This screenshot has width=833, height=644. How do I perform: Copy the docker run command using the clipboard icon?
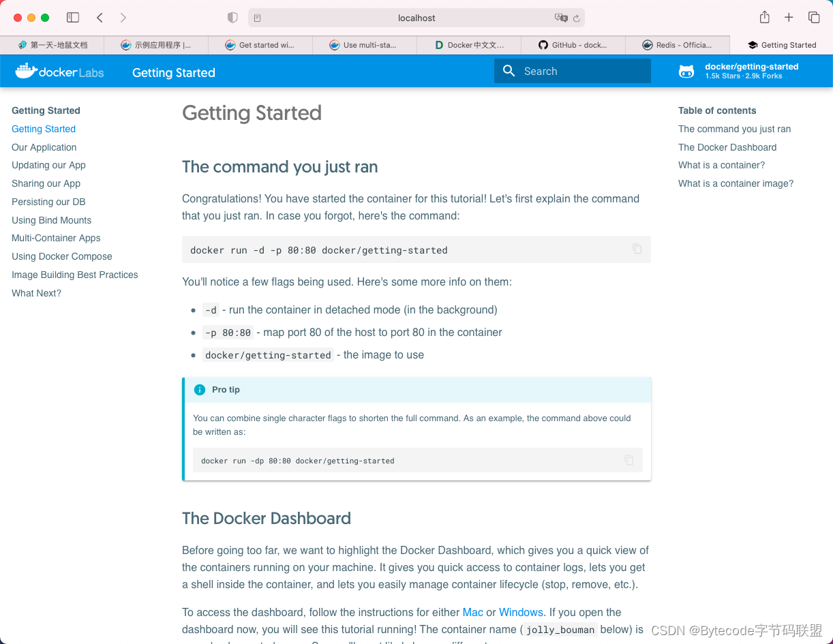pos(637,249)
